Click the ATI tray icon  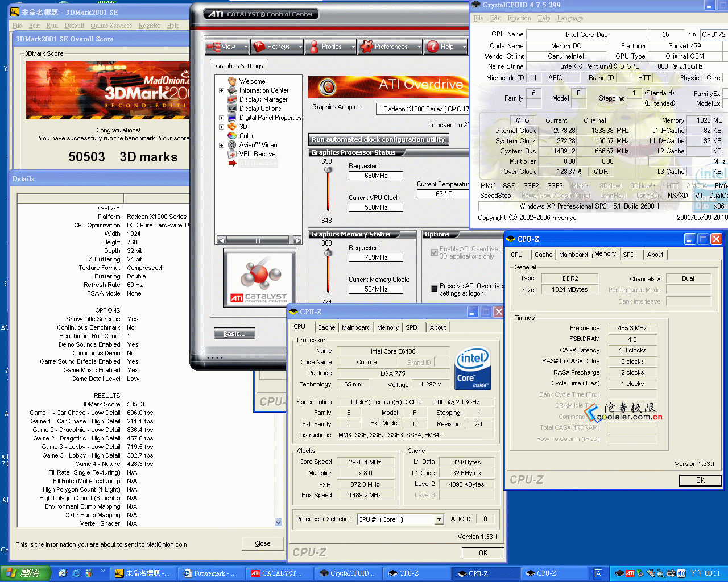(630, 573)
